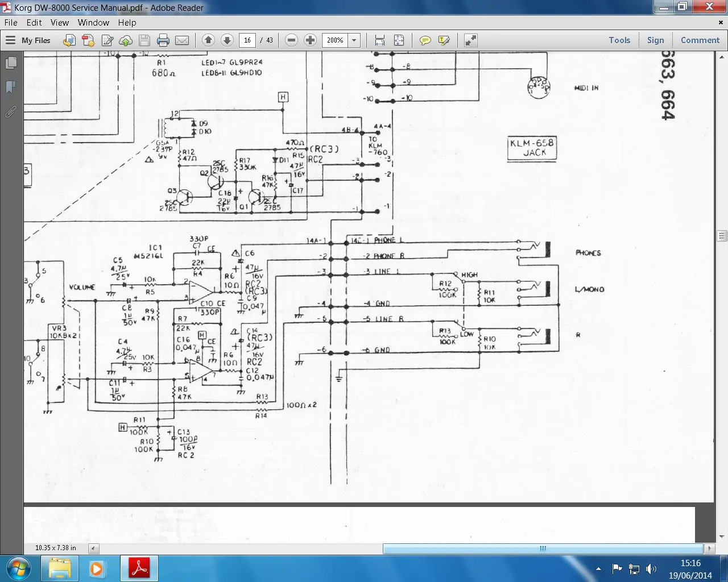Click the vertical scrollbar up arrow
Viewport: 728px width, 582px height.
tap(722, 57)
